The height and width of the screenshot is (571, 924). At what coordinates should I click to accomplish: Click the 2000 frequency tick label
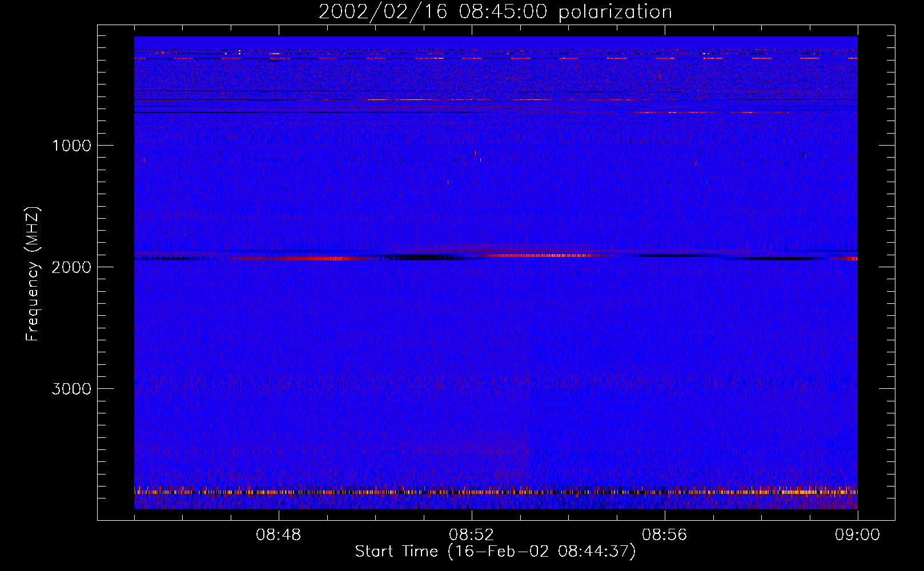71,267
